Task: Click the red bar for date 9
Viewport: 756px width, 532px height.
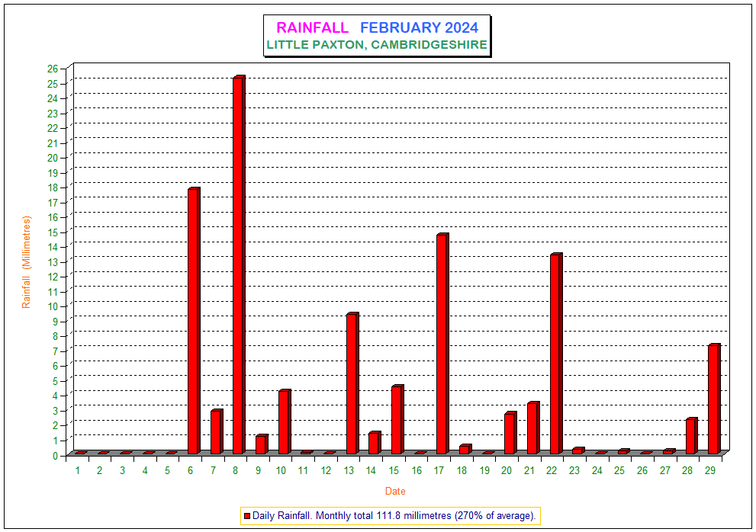Action: click(262, 444)
